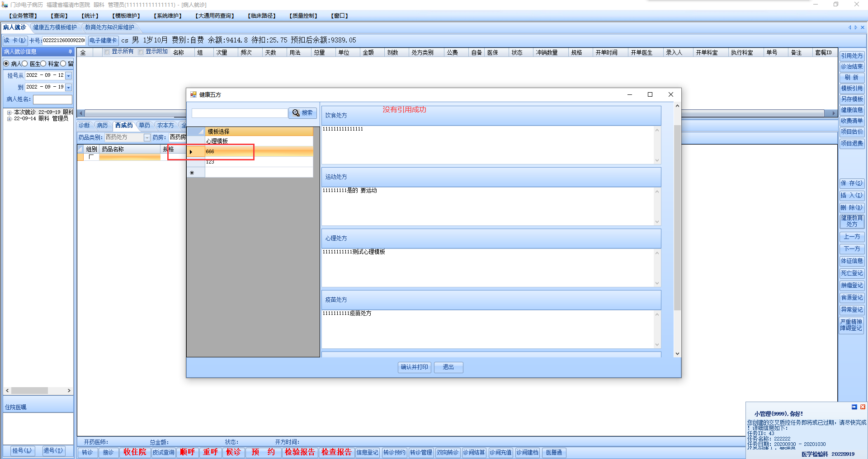This screenshot has height=459, width=868.
Task: Switch to the 草药 tab
Action: click(145, 126)
